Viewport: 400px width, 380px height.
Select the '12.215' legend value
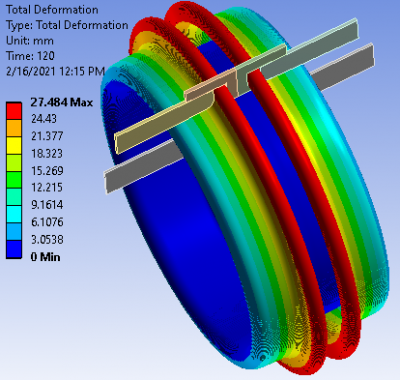pos(47,187)
